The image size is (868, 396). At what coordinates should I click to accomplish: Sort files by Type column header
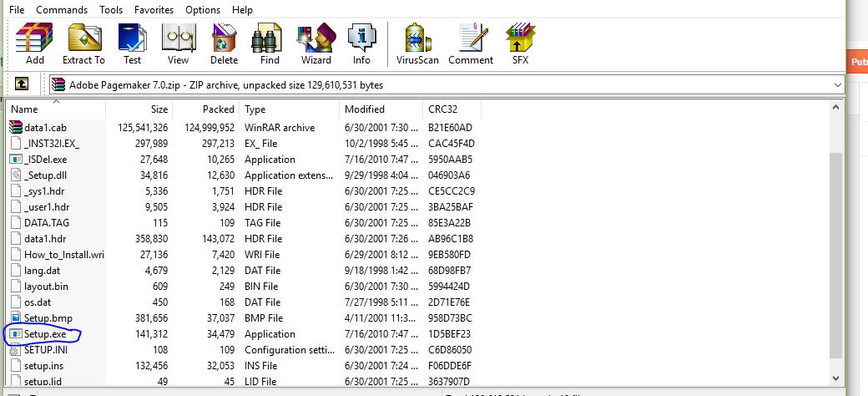click(289, 109)
